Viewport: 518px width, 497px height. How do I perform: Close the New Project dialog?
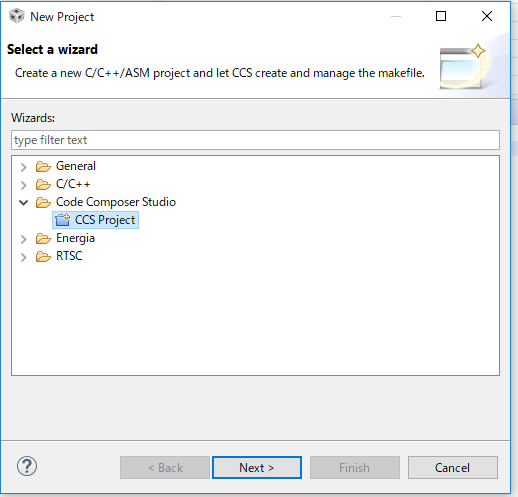[x=487, y=16]
